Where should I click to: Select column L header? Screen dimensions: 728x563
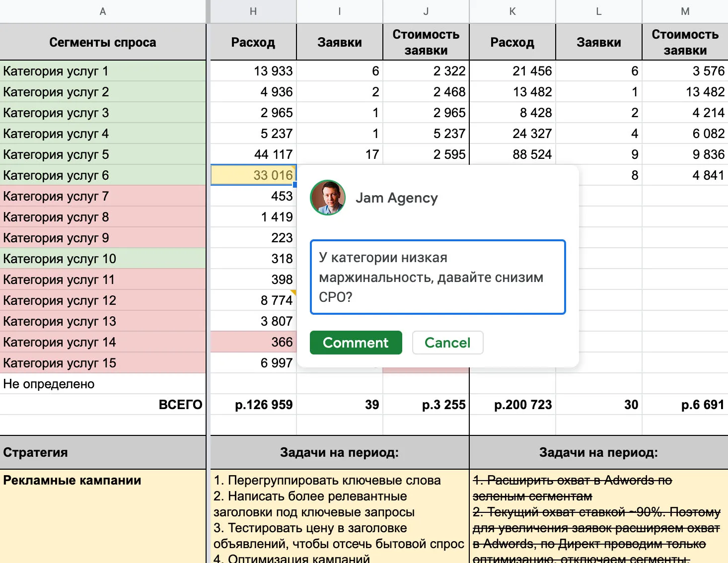coord(599,11)
